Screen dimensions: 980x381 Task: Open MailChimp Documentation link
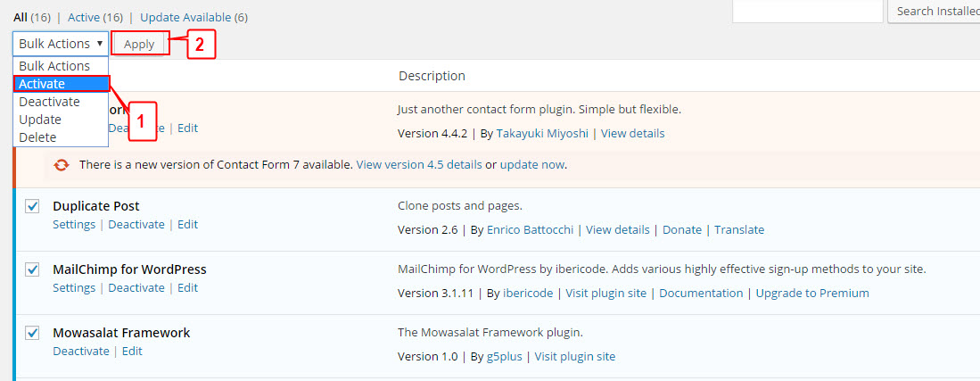pos(701,293)
